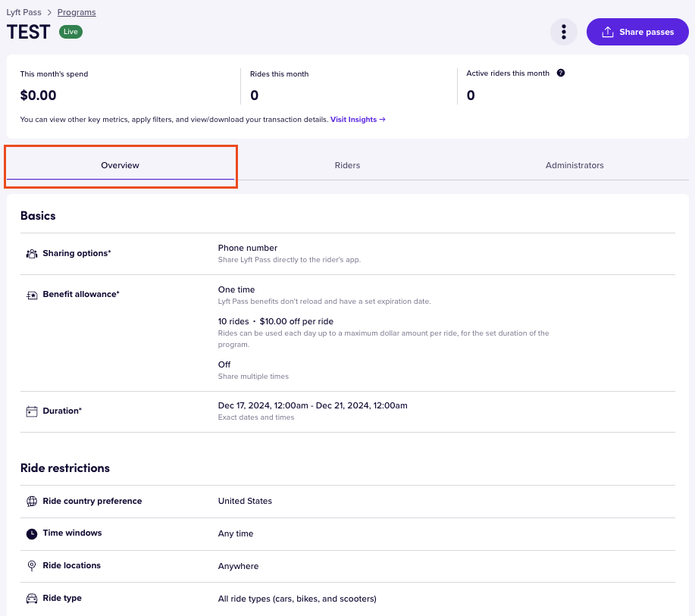
Task: Switch to the Administrators tab
Action: [574, 165]
